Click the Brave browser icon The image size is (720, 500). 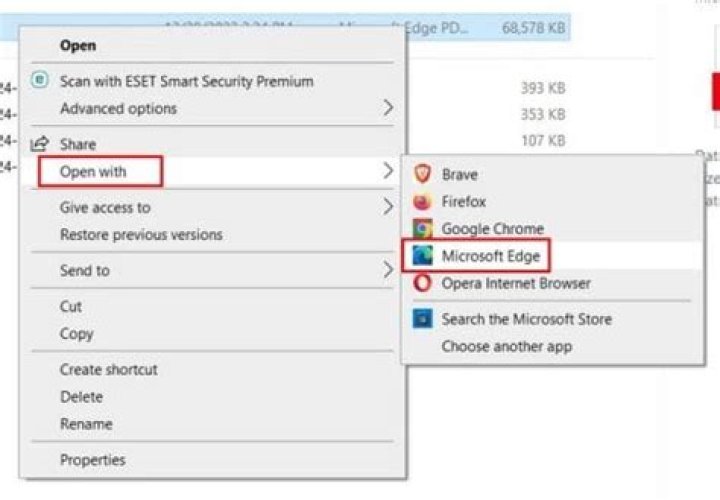[x=423, y=174]
